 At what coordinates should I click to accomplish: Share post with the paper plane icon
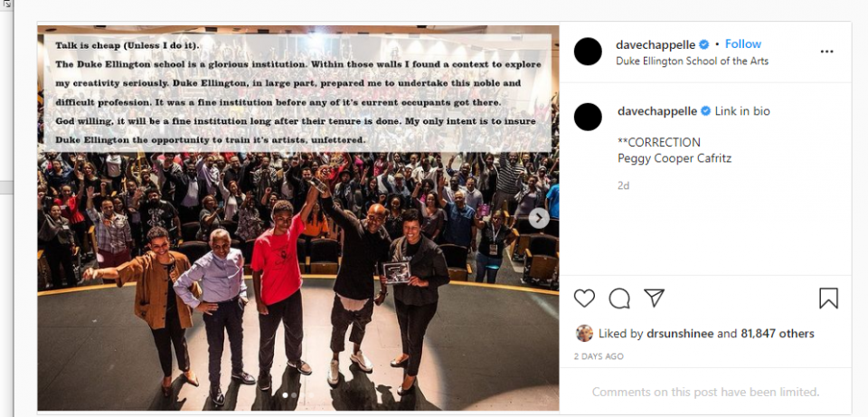[x=655, y=298]
